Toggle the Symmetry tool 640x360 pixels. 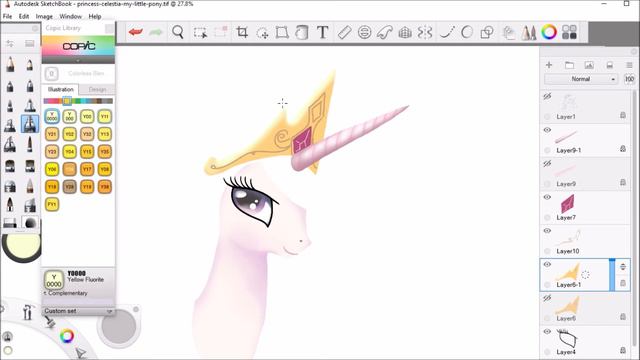pyautogui.click(x=425, y=32)
